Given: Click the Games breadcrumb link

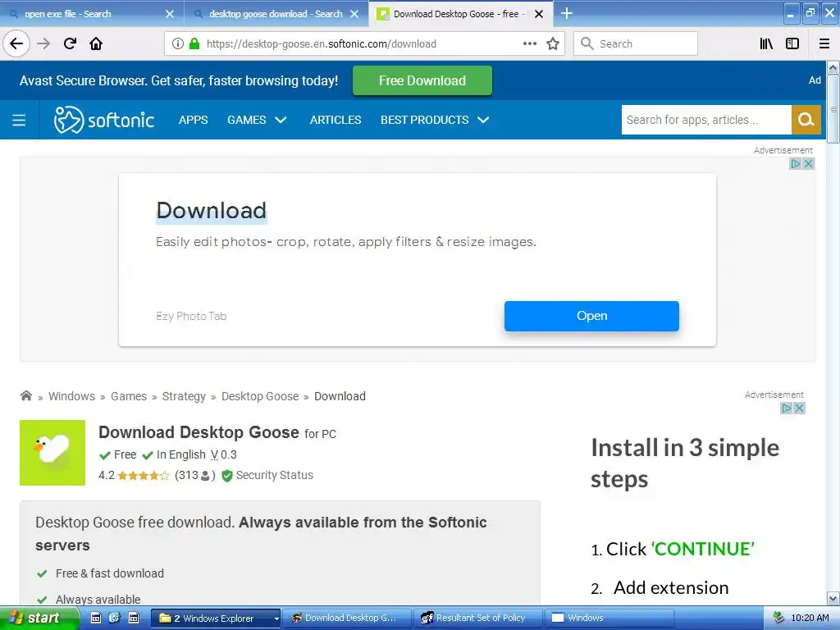Looking at the screenshot, I should [129, 396].
